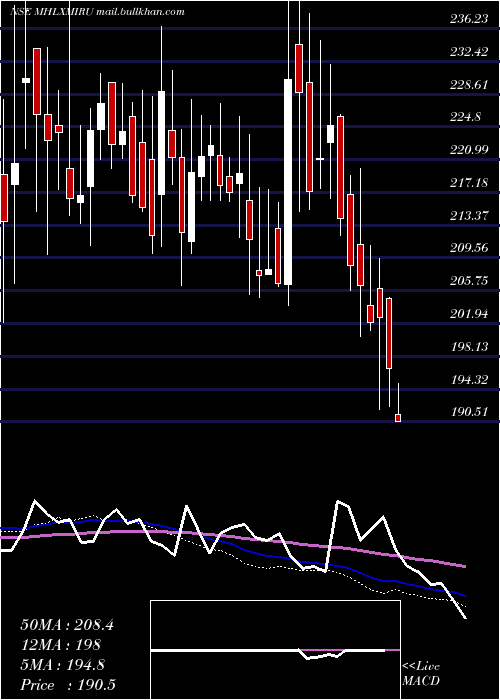Click the <<Live MACD label
Image resolution: width=500 pixels, height=700 pixels.
tap(421, 674)
